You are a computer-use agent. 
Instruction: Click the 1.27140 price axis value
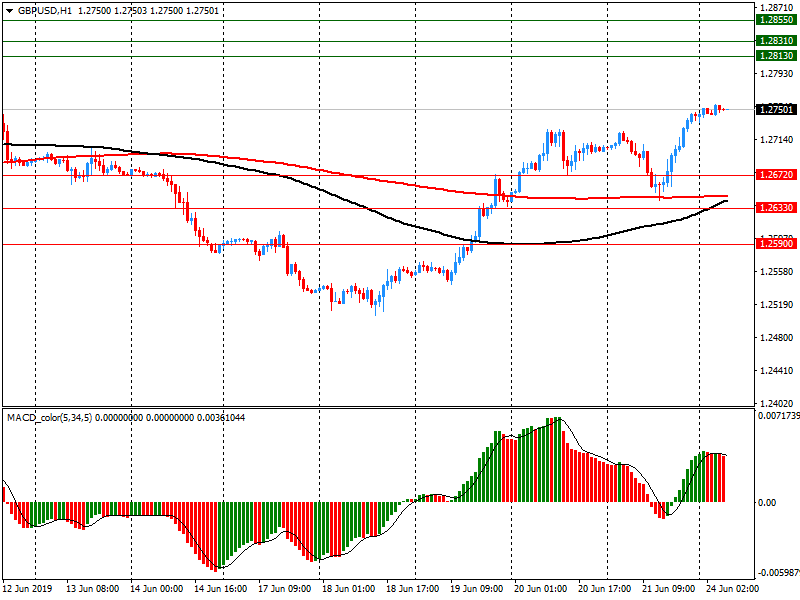point(777,140)
